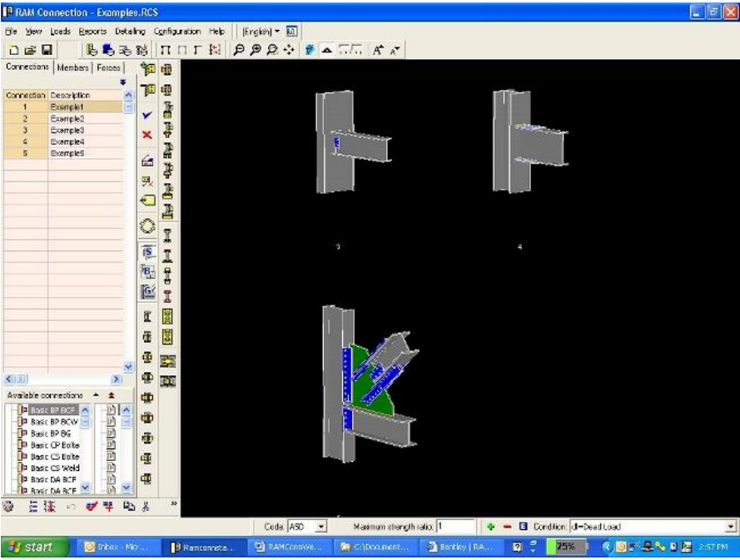Open the (English) language dropdown
Image resolution: width=740 pixels, height=560 pixels.
pyautogui.click(x=261, y=32)
